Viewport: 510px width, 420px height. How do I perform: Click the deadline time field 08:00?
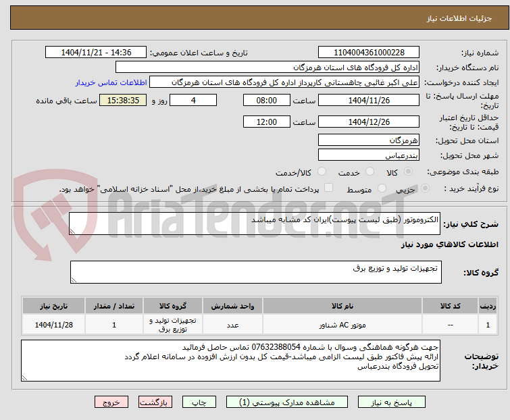click(x=266, y=100)
